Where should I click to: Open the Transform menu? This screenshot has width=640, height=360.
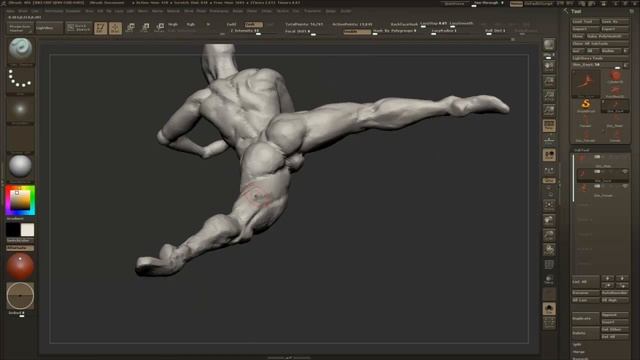(312, 11)
